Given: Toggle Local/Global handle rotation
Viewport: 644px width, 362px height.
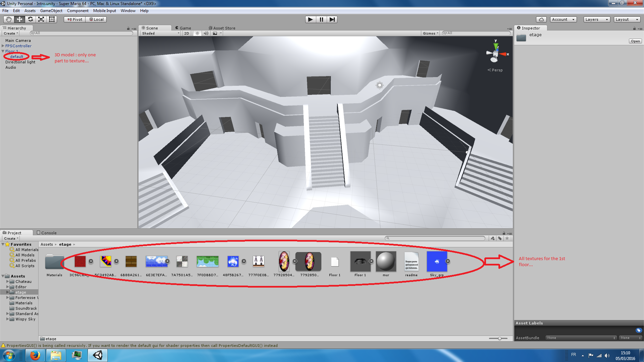Looking at the screenshot, I should click(96, 19).
